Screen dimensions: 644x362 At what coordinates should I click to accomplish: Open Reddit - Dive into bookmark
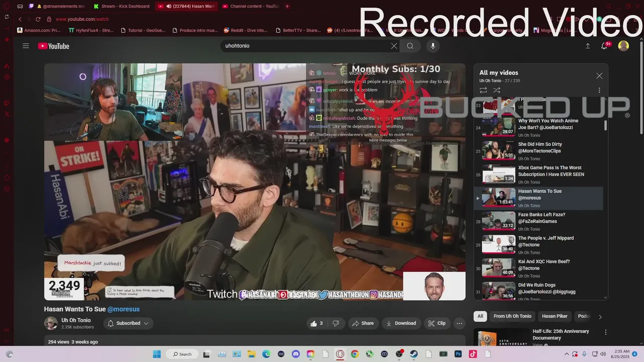click(246, 30)
